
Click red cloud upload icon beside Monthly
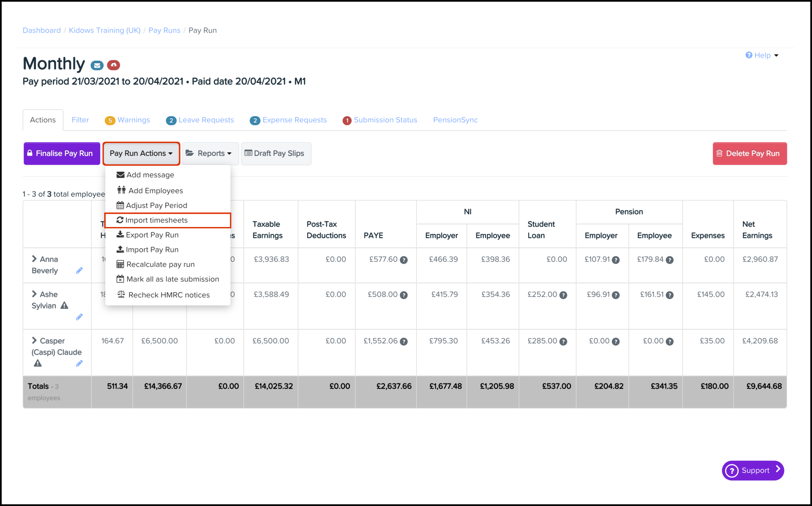tap(114, 65)
